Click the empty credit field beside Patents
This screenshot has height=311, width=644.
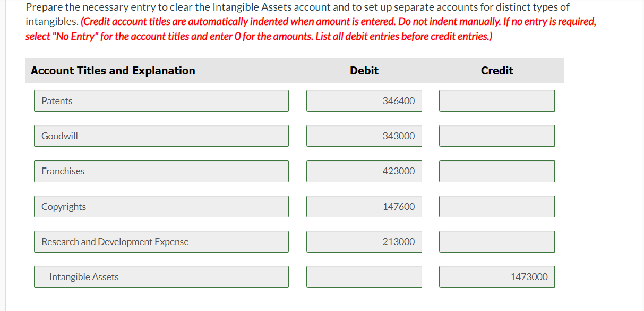496,100
